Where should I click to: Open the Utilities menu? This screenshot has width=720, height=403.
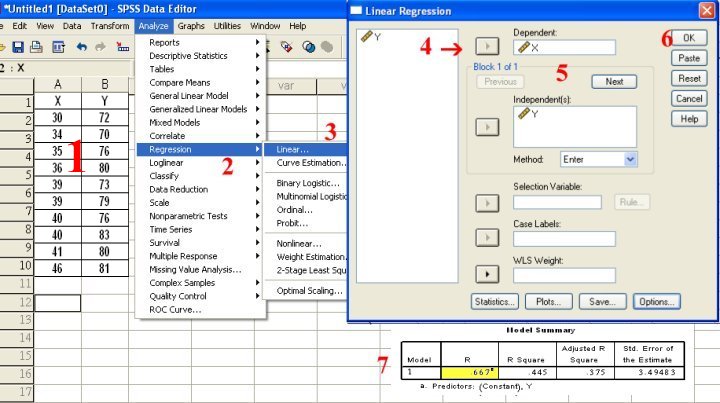pos(227,26)
